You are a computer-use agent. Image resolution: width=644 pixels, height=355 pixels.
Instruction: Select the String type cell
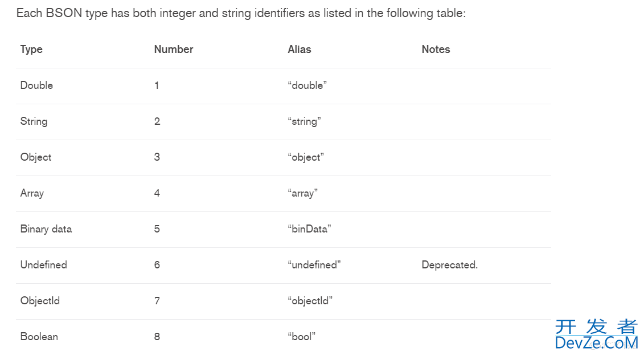pyautogui.click(x=34, y=121)
